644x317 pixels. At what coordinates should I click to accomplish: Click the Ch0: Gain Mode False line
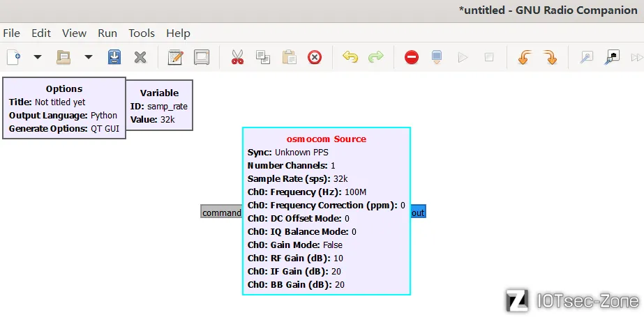(295, 245)
